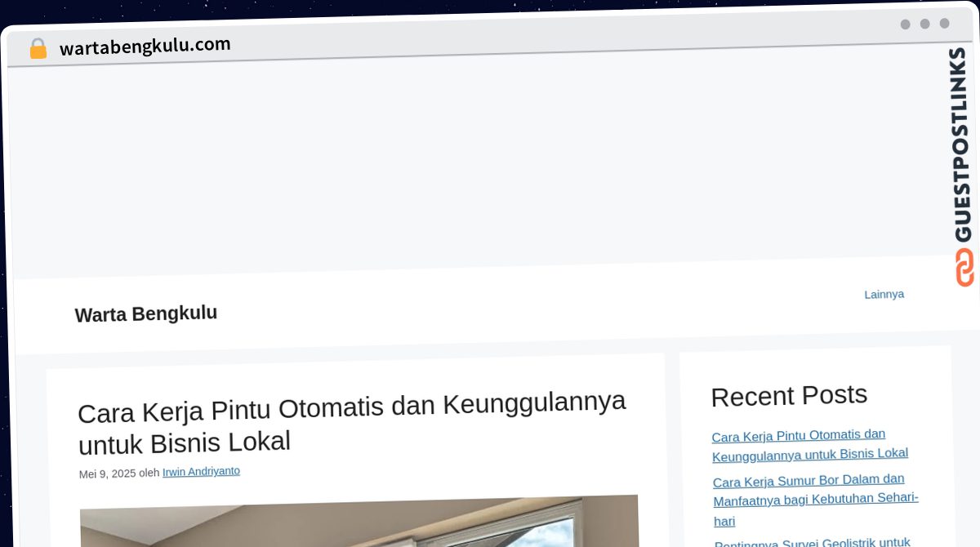Open recent post Pentingnya Survei Geolistrik
The image size is (980, 547).
813,542
